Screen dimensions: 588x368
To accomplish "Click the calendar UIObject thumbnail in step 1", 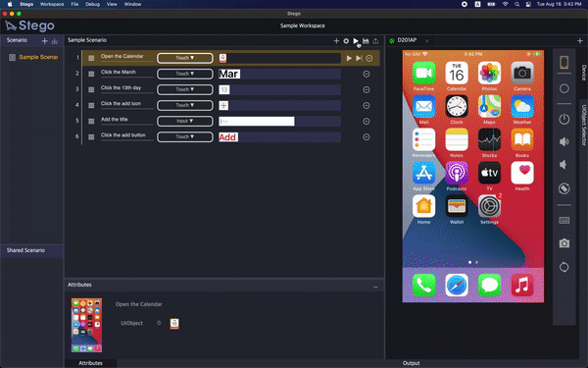I will click(222, 58).
